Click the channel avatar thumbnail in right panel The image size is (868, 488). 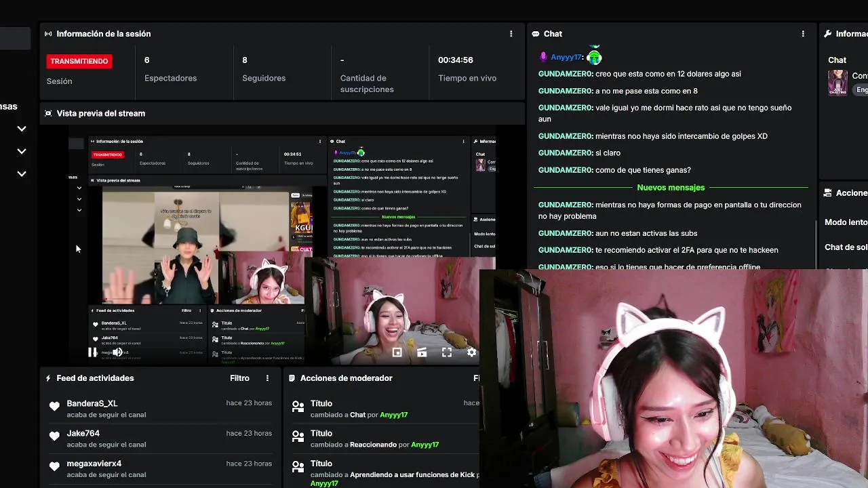[x=837, y=83]
